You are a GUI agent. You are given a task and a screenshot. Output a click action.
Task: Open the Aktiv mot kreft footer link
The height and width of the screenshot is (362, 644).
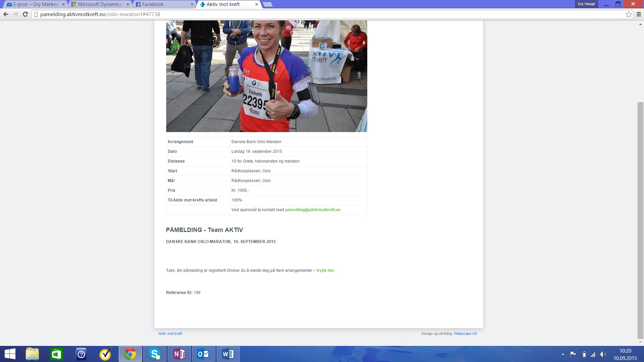point(170,334)
